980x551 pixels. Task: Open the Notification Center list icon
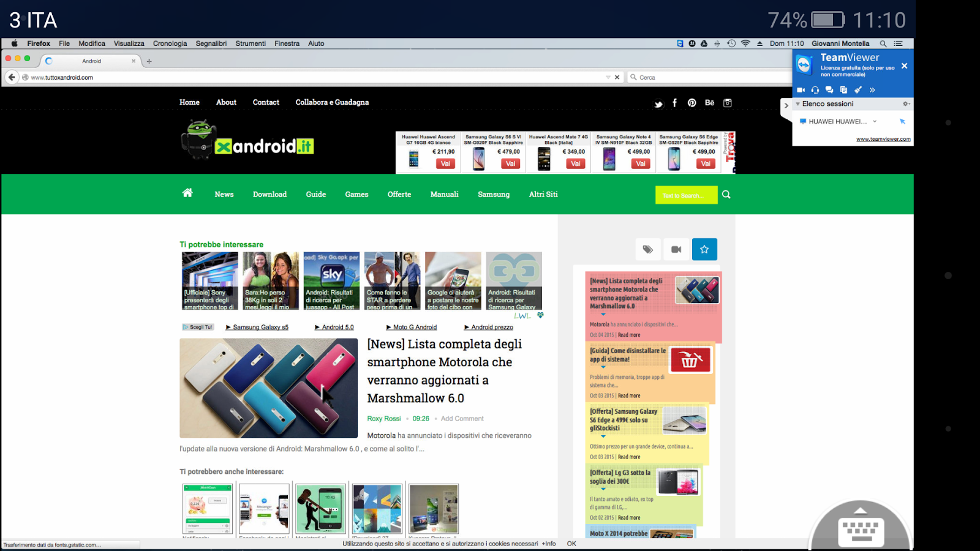[x=898, y=43]
